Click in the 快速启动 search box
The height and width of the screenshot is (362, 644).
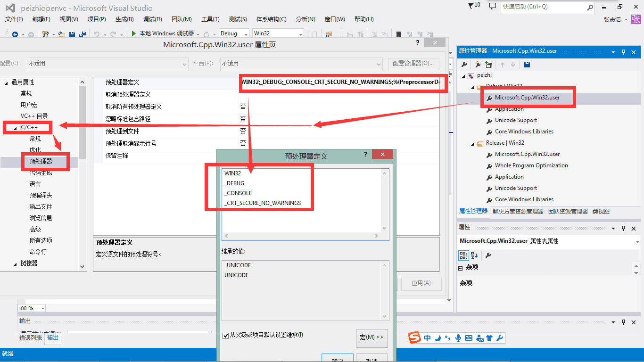tap(544, 7)
